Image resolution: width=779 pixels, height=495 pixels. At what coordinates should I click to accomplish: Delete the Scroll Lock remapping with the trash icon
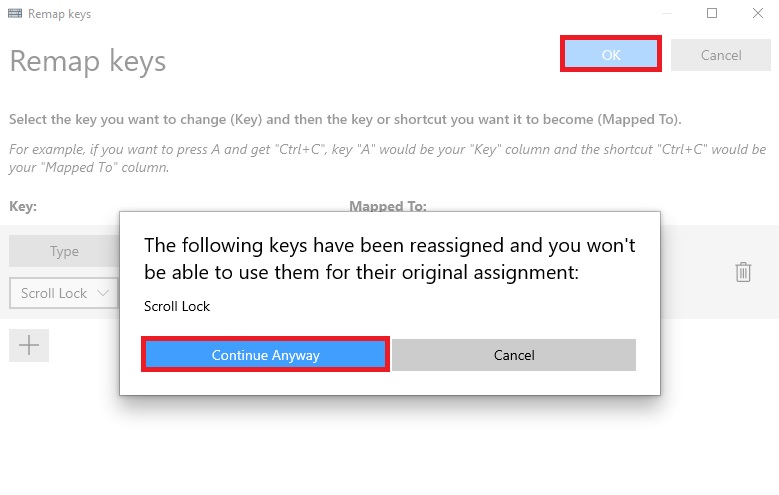[743, 272]
